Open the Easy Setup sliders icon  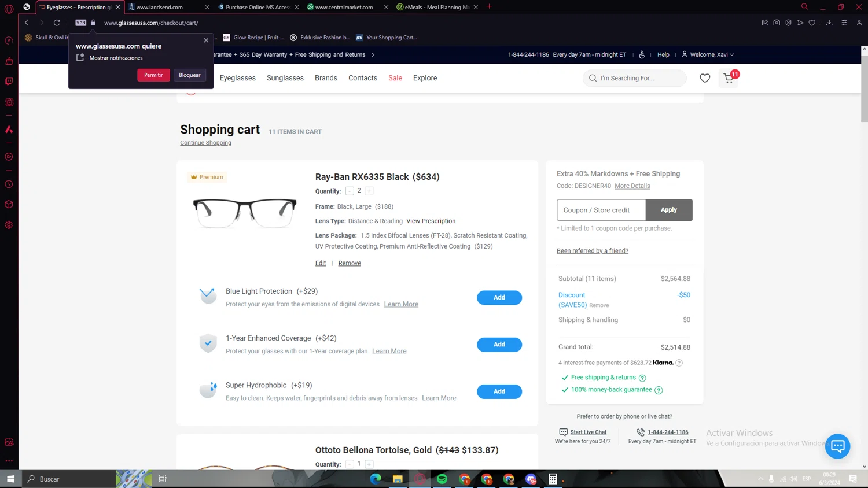click(844, 23)
